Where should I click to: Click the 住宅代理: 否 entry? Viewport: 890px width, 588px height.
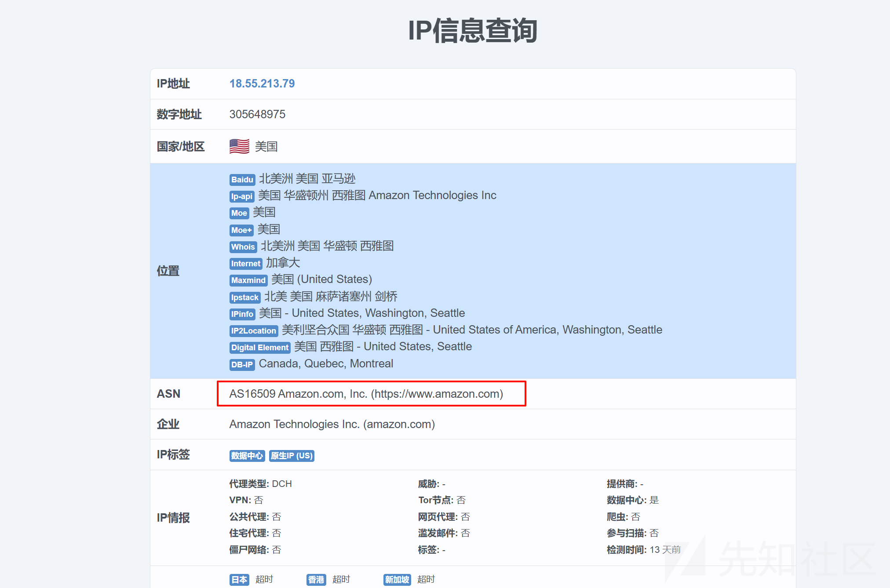tap(255, 533)
